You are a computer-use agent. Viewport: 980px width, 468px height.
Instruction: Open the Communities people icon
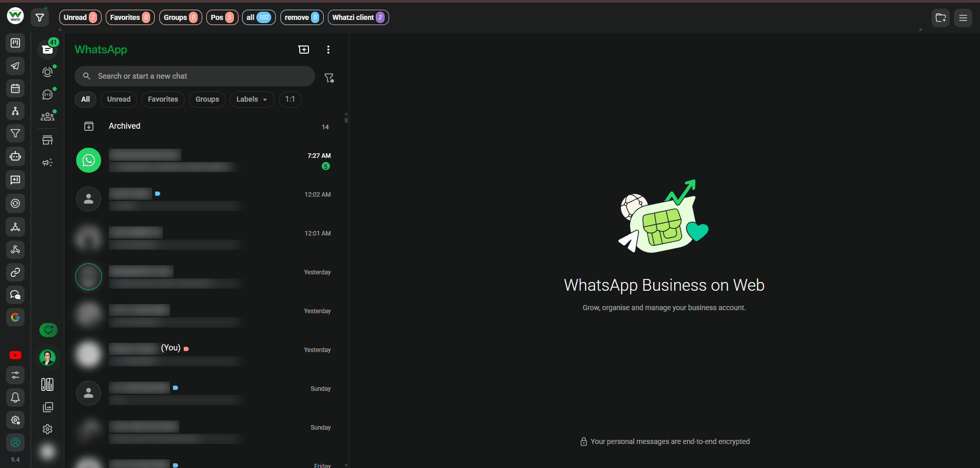pos(47,117)
